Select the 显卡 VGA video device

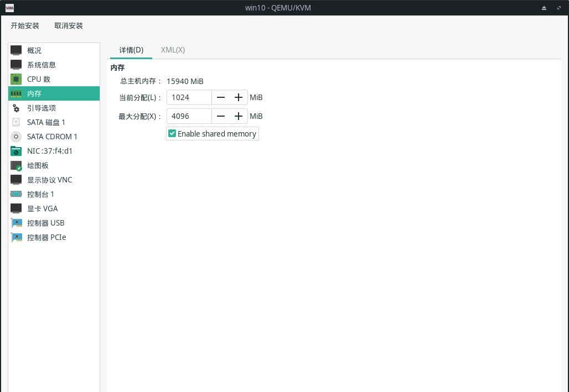point(42,208)
